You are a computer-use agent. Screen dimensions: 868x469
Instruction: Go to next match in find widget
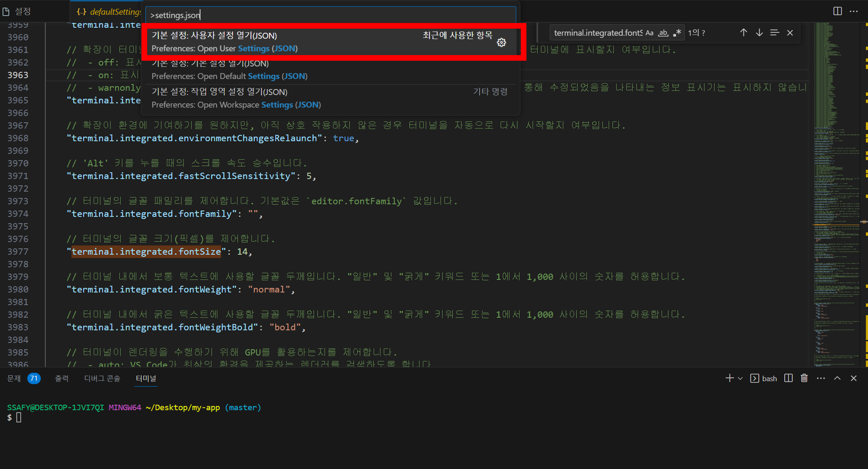click(759, 33)
